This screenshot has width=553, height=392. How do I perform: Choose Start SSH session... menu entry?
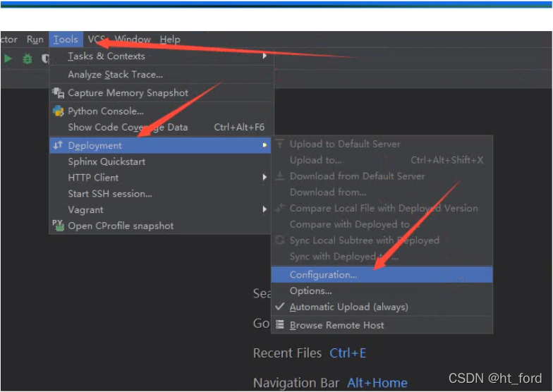[160, 193]
